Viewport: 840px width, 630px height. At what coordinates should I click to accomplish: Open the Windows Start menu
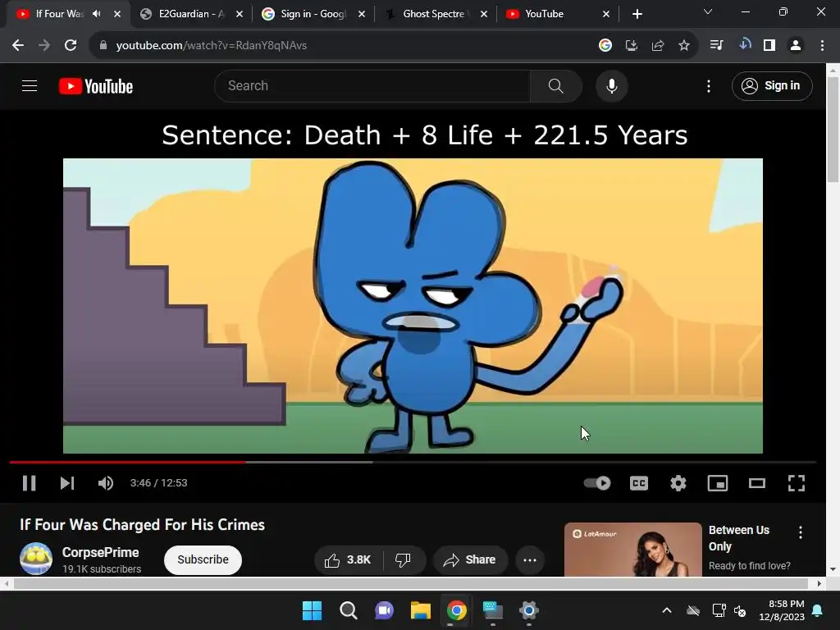pos(312,610)
